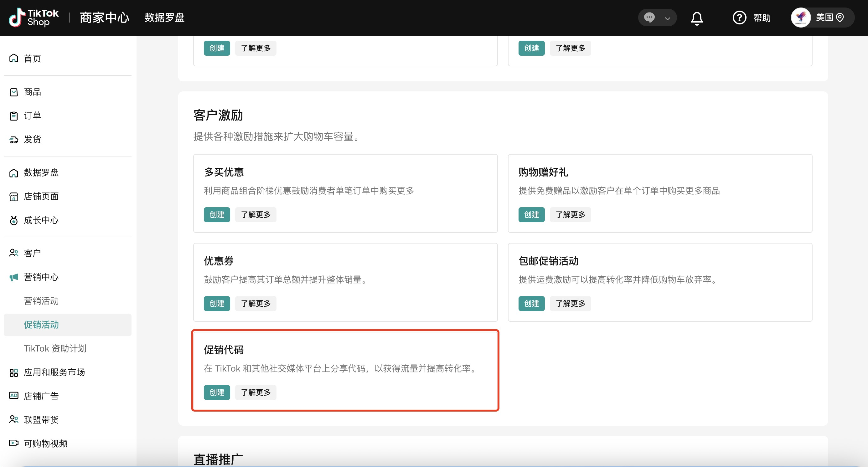Viewport: 868px width, 467px height.
Task: Select 营销活动 in the sidebar submenu
Action: pos(41,301)
